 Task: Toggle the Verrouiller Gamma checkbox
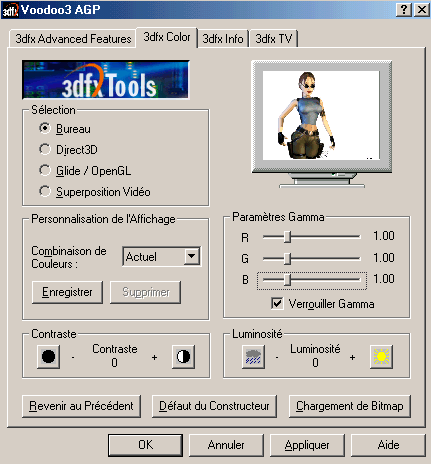[277, 304]
